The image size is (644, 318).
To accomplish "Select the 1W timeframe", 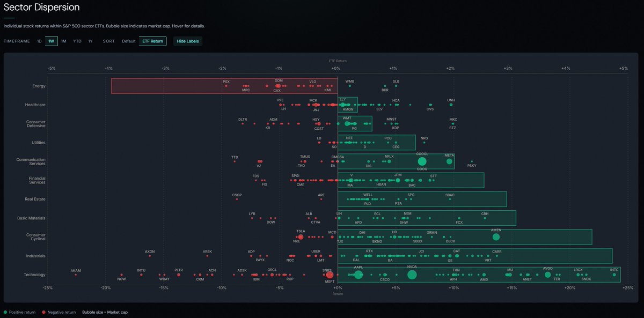I will point(52,41).
